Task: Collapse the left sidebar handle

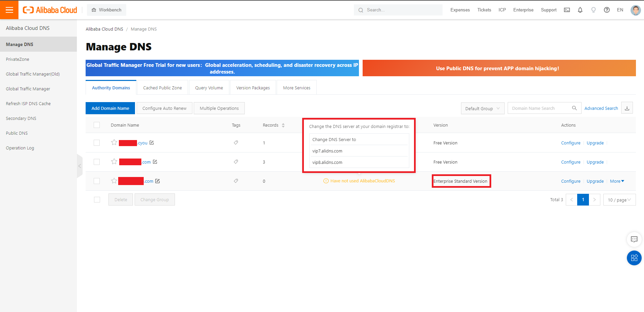Action: (x=80, y=166)
